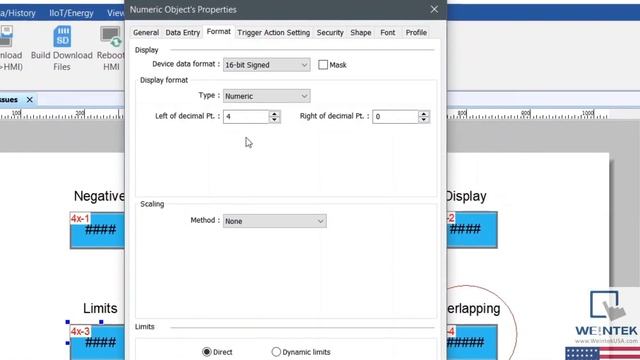Image resolution: width=640 pixels, height=360 pixels.
Task: Select the Dynamic limits radio button
Action: 276,352
